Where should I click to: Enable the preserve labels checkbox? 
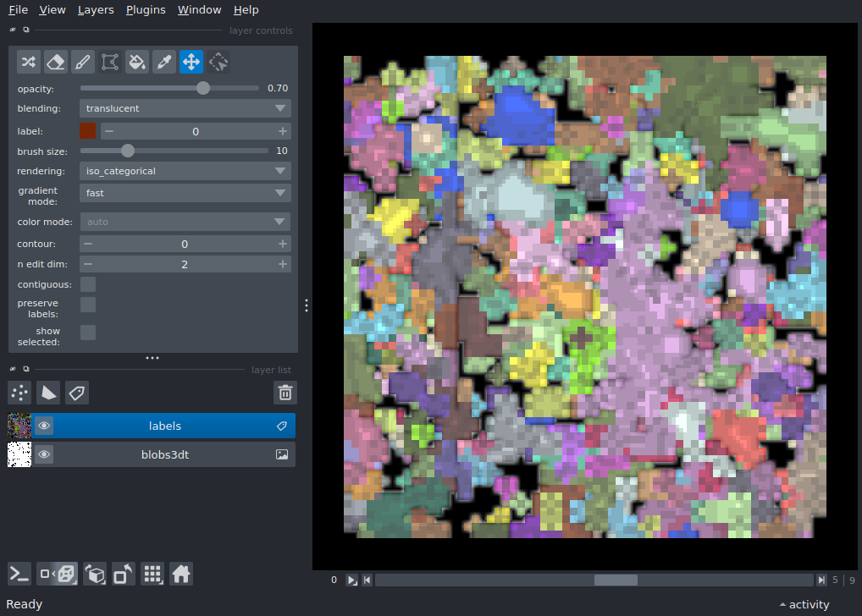[x=88, y=305]
